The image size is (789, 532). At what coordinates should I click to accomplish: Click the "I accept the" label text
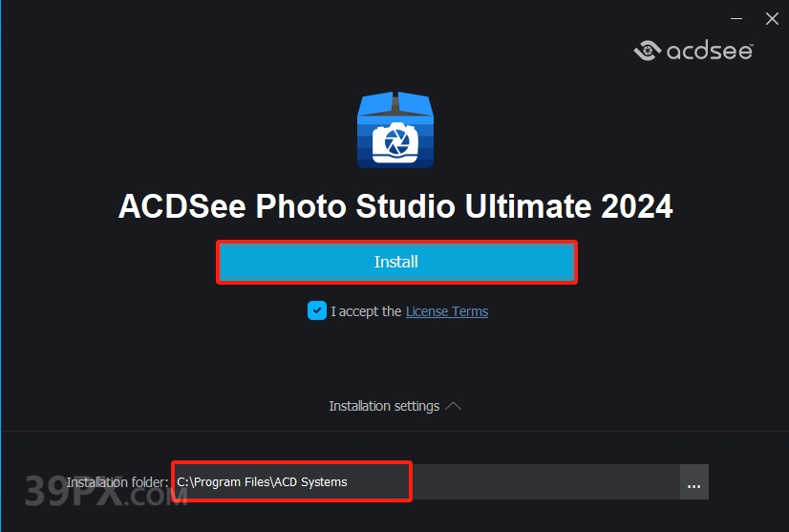pos(366,311)
